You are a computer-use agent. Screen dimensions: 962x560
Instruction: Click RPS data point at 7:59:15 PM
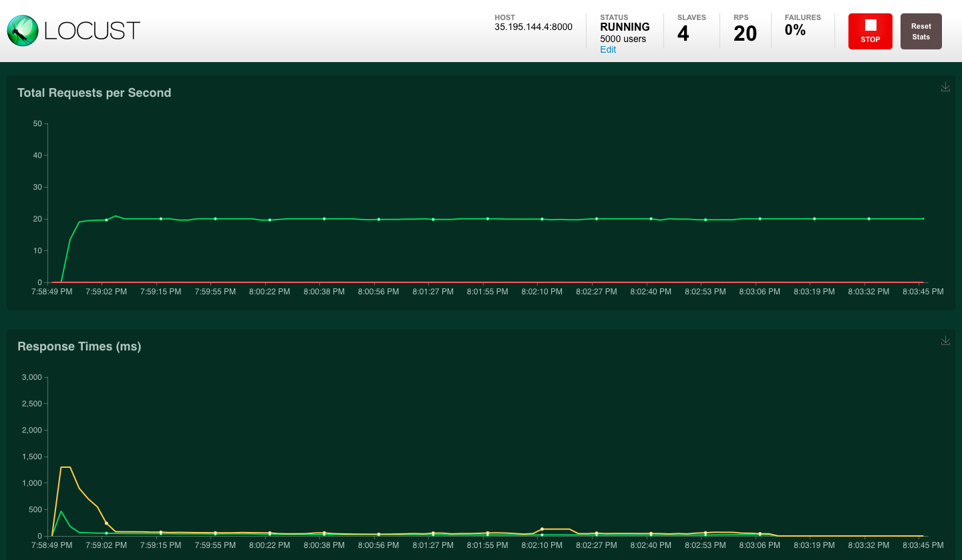[x=161, y=218]
